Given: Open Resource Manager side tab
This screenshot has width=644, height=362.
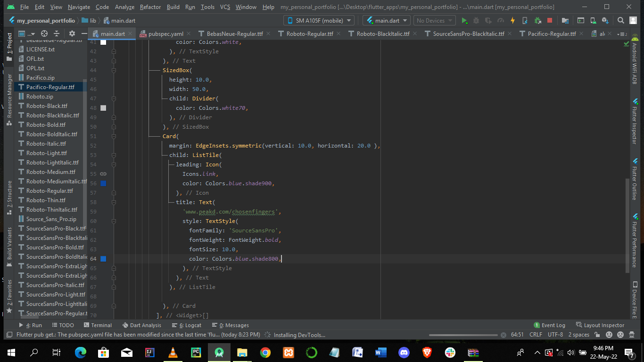Looking at the screenshot, I should pyautogui.click(x=9, y=99).
